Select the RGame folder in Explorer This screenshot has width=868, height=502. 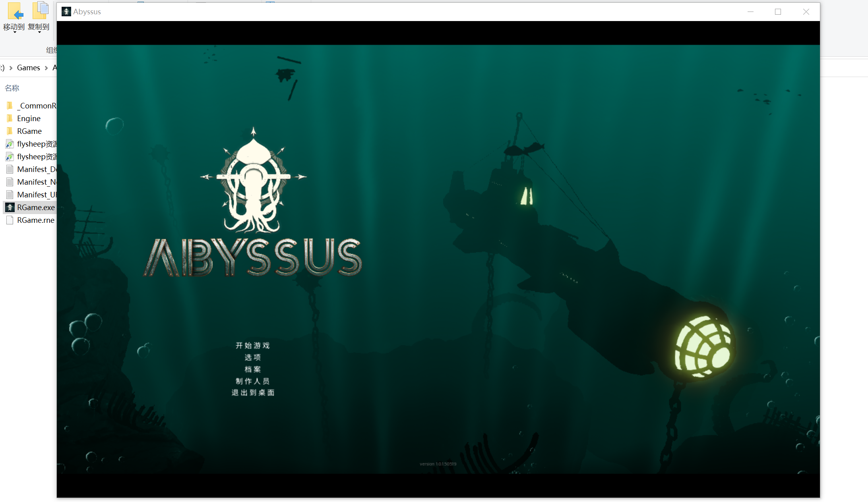click(x=29, y=131)
